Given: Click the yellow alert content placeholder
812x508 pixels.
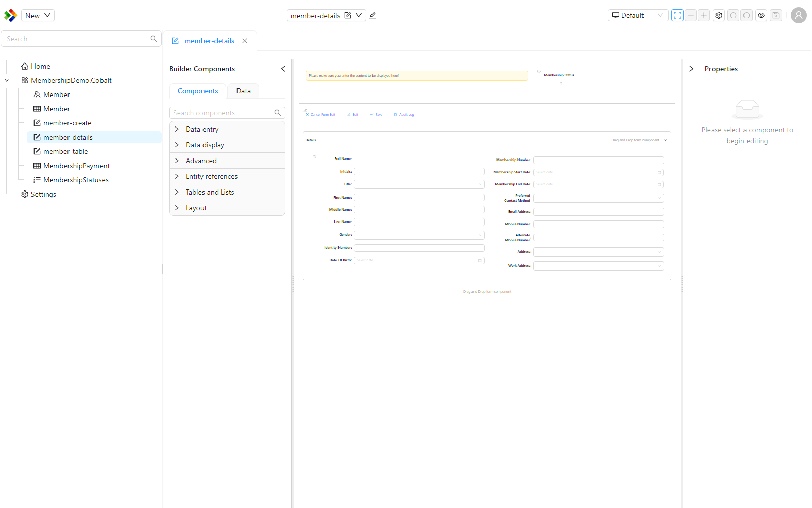Looking at the screenshot, I should tap(417, 76).
